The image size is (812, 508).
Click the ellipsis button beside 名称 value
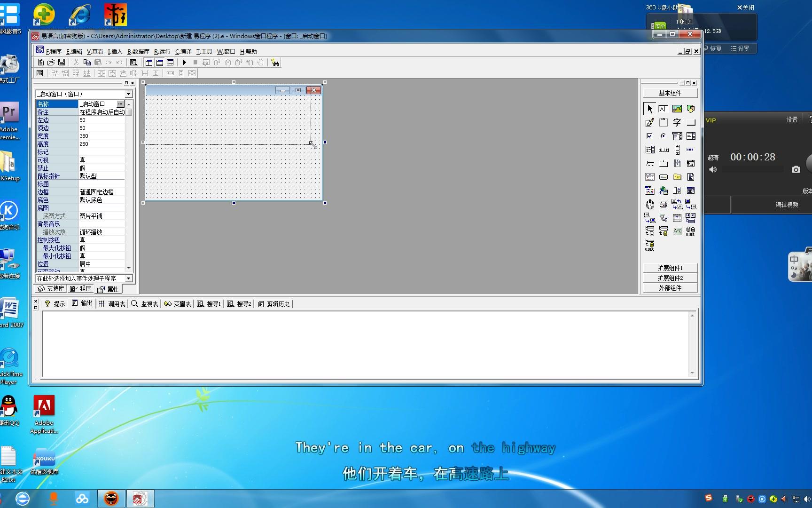[x=120, y=104]
